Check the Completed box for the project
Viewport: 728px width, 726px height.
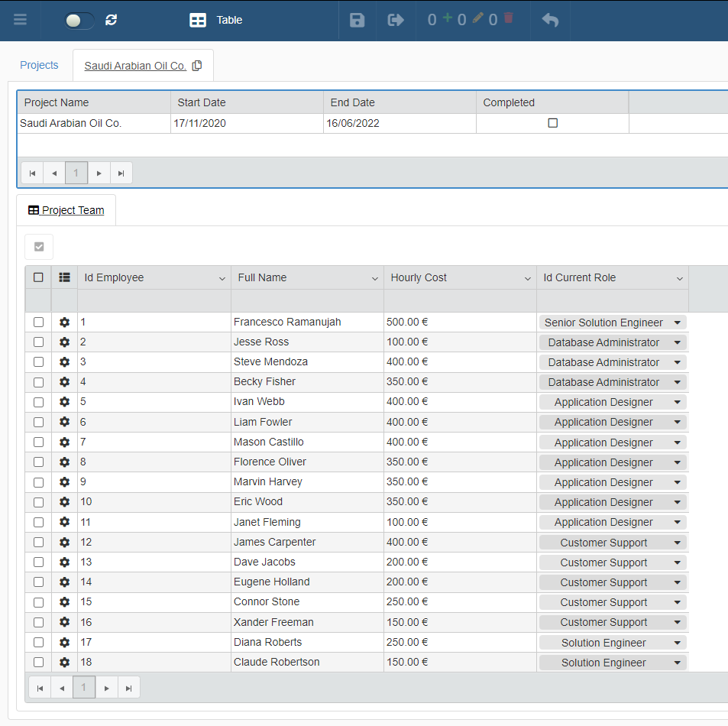point(553,123)
